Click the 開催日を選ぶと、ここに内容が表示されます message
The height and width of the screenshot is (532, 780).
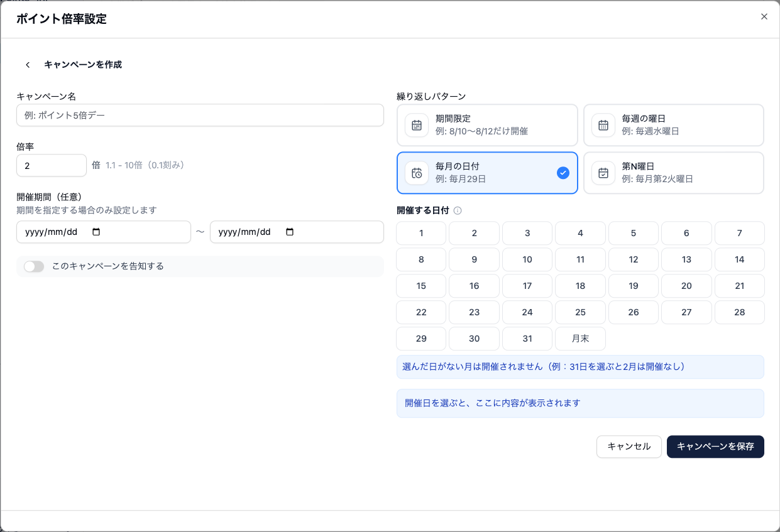(492, 403)
